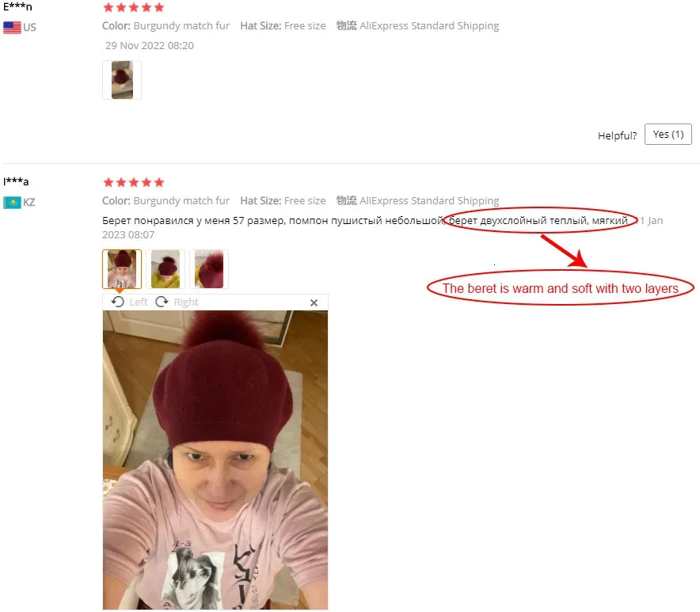Click the five-star rating of I***a

click(134, 183)
